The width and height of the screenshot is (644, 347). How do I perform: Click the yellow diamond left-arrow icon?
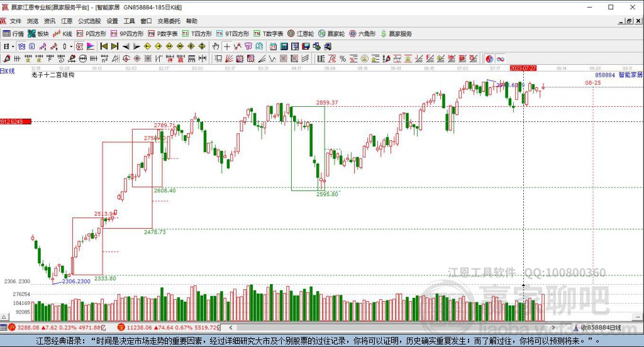[x=147, y=47]
